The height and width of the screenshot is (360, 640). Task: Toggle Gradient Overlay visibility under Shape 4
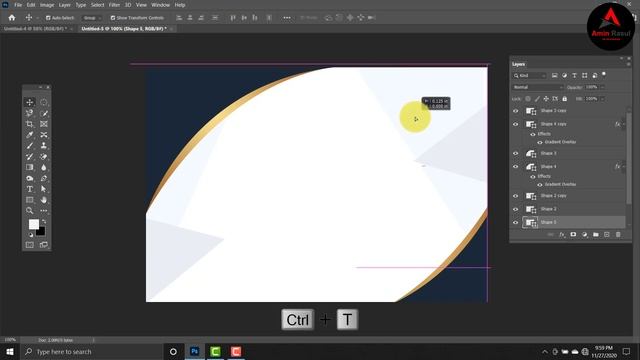coord(540,184)
